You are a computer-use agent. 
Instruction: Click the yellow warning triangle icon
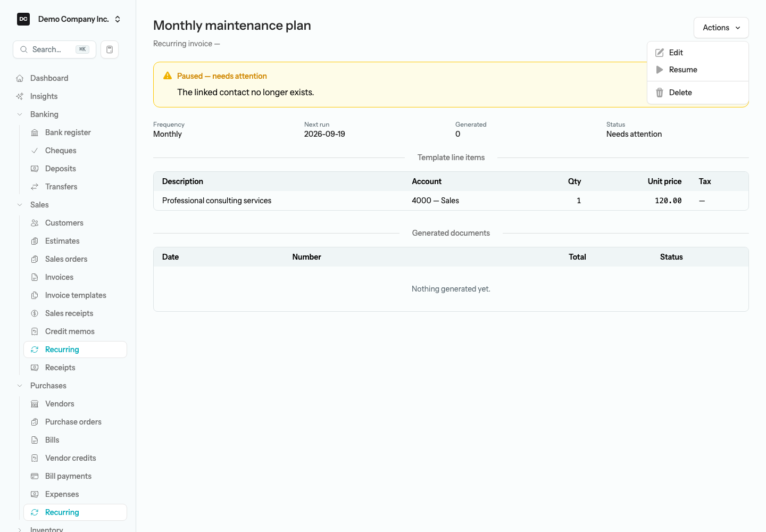pyautogui.click(x=168, y=76)
